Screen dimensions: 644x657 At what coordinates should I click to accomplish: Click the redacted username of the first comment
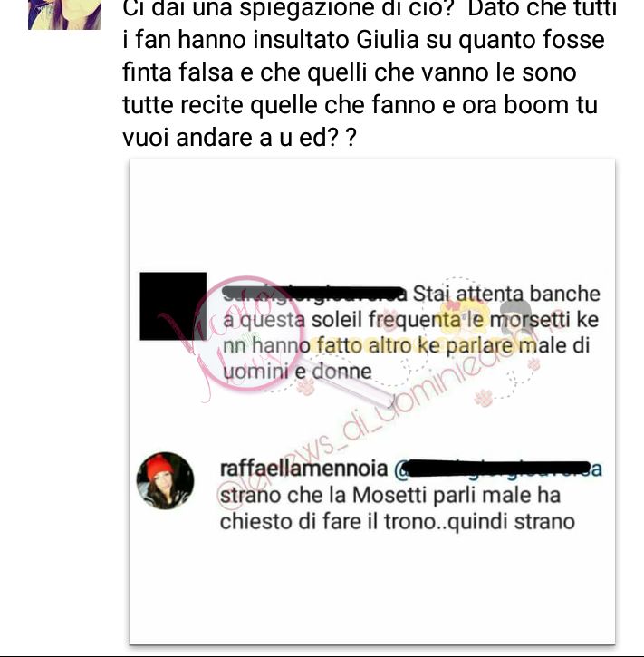point(314,294)
